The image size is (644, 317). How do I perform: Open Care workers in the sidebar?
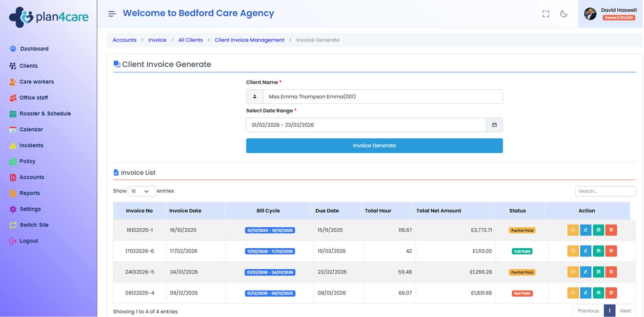[x=37, y=82]
